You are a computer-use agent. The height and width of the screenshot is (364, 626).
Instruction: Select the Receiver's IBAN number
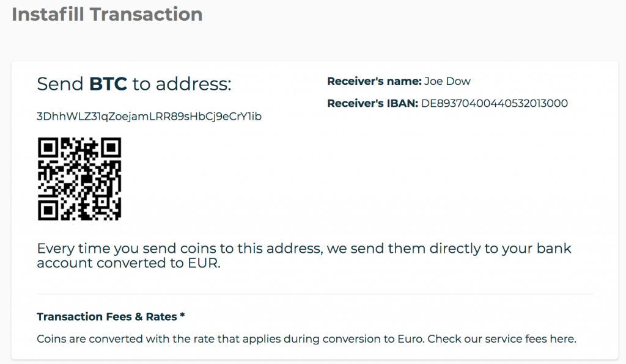point(494,103)
